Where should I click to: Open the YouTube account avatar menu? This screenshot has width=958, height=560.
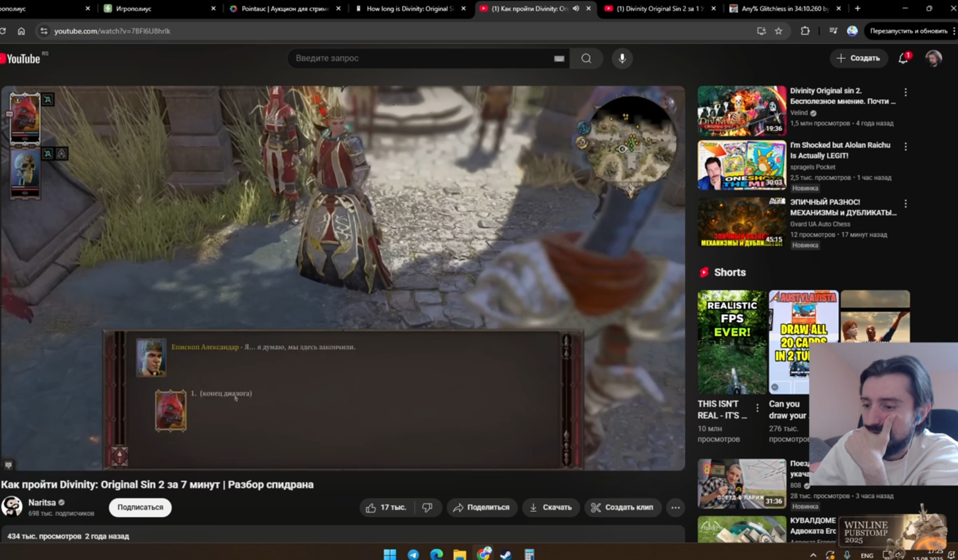point(934,58)
